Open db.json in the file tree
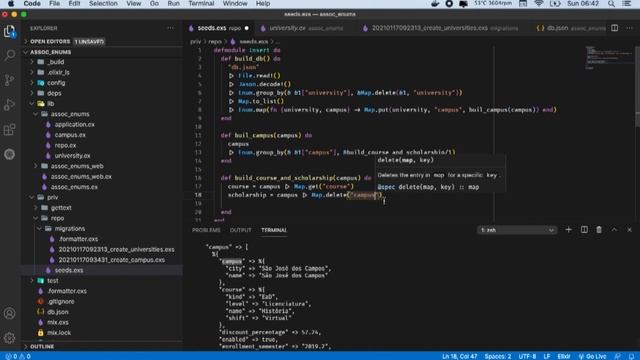This screenshot has width=640, height=360. [102, 312]
